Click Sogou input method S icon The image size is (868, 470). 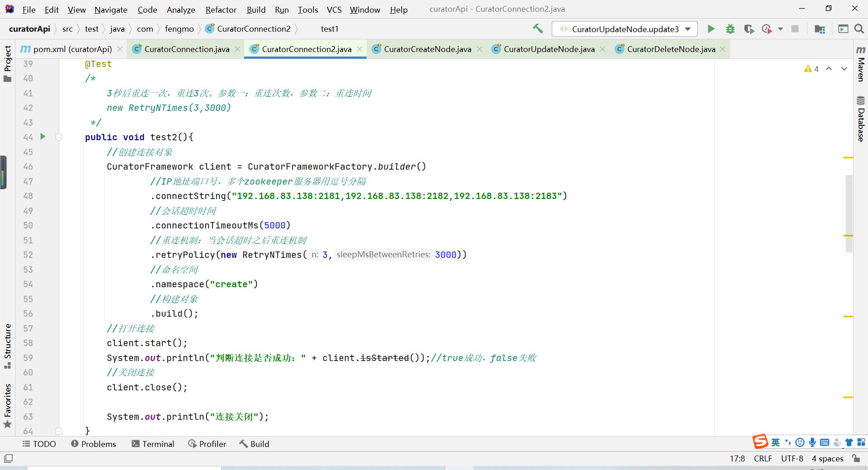[760, 442]
